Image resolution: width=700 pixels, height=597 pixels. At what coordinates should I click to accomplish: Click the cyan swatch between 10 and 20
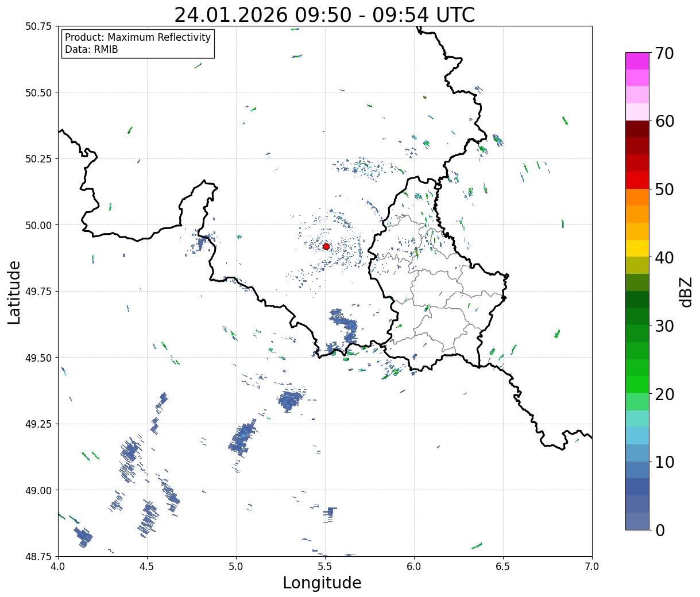(x=637, y=436)
